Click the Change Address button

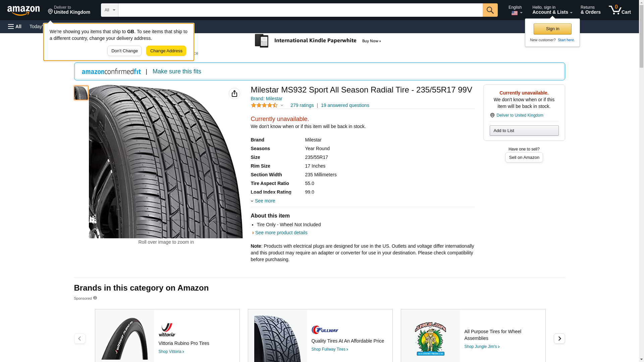point(166,51)
